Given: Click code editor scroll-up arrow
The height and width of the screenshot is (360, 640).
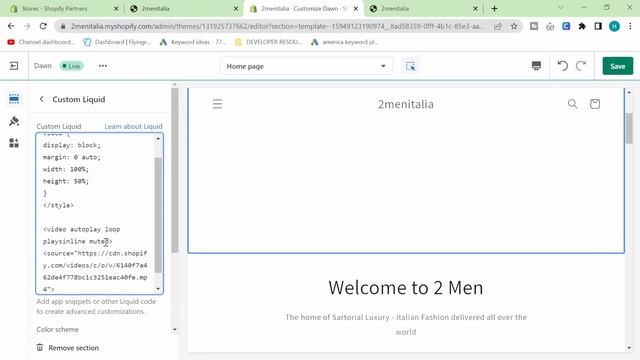Looking at the screenshot, I should coord(158,139).
